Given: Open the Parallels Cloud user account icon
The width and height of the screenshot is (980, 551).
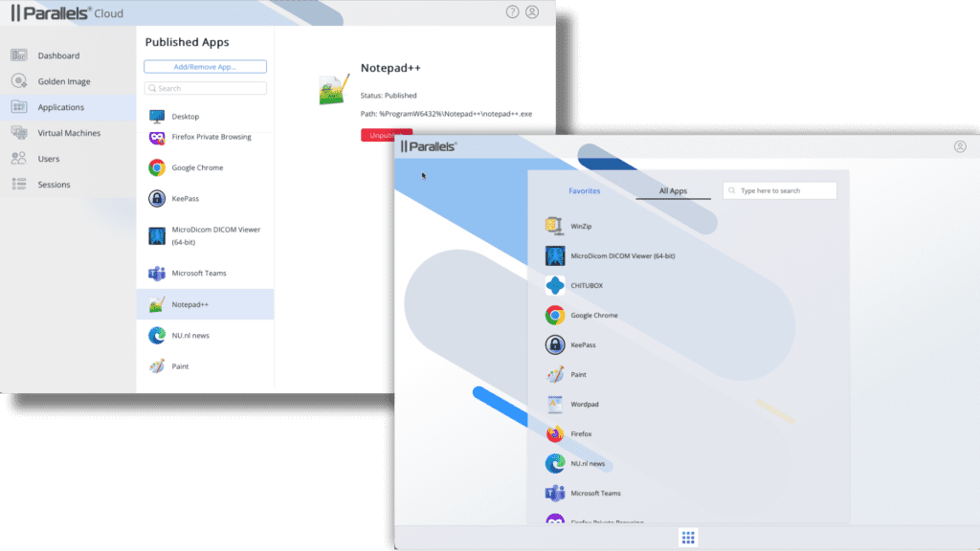Looking at the screenshot, I should pyautogui.click(x=532, y=12).
